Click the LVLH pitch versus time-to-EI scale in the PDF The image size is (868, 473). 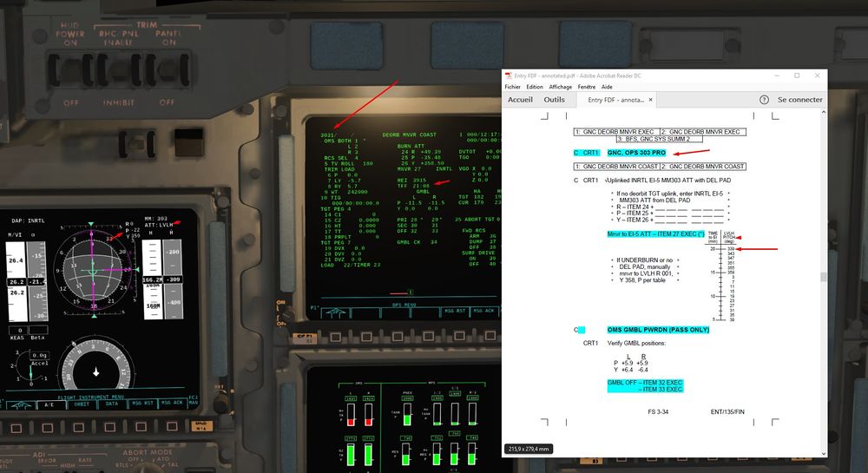click(722, 277)
